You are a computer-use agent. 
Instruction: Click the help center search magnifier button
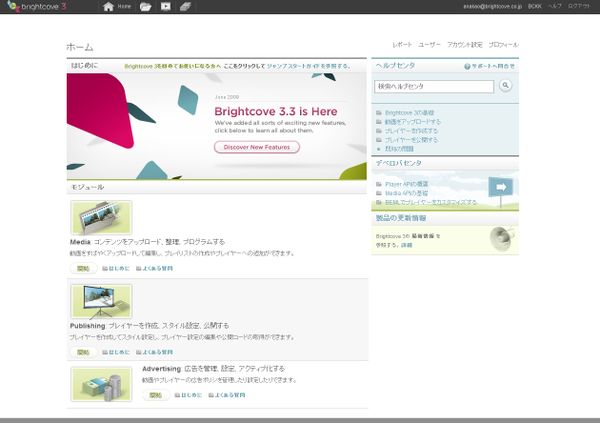coord(505,85)
